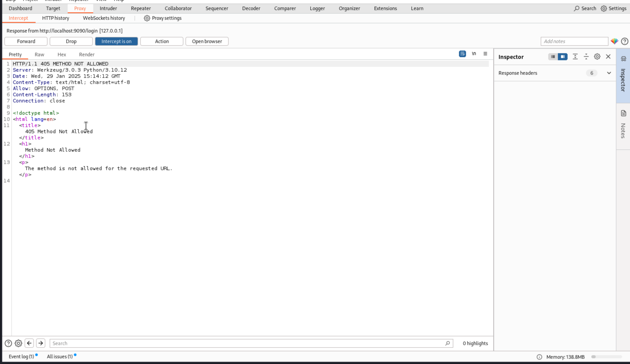Open the help icon beside notes
The width and height of the screenshot is (630, 364).
click(x=625, y=41)
